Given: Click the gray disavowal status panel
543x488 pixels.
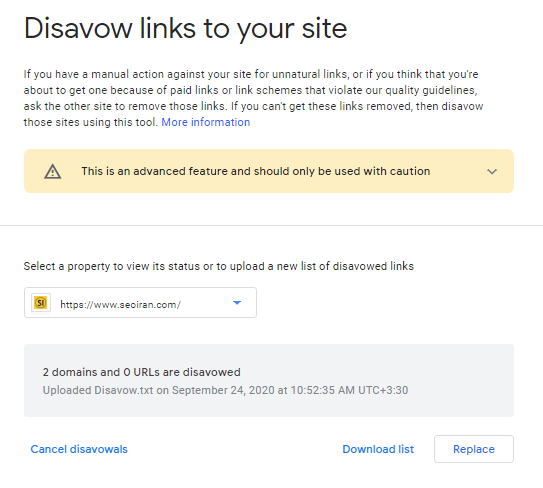Looking at the screenshot, I should coord(269,380).
